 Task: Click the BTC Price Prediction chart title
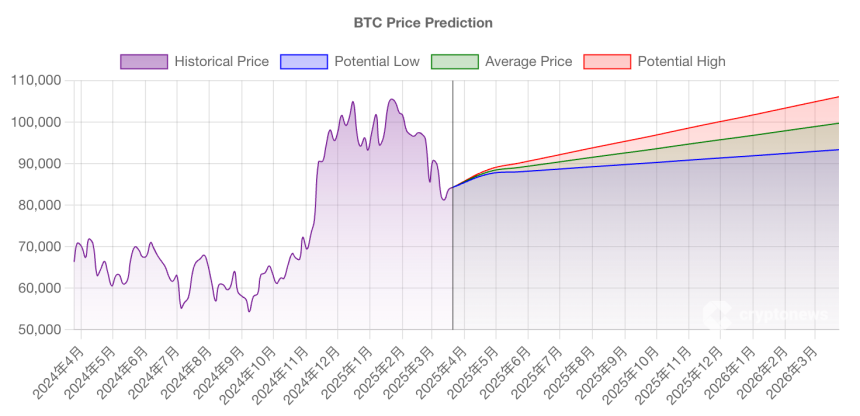click(423, 22)
